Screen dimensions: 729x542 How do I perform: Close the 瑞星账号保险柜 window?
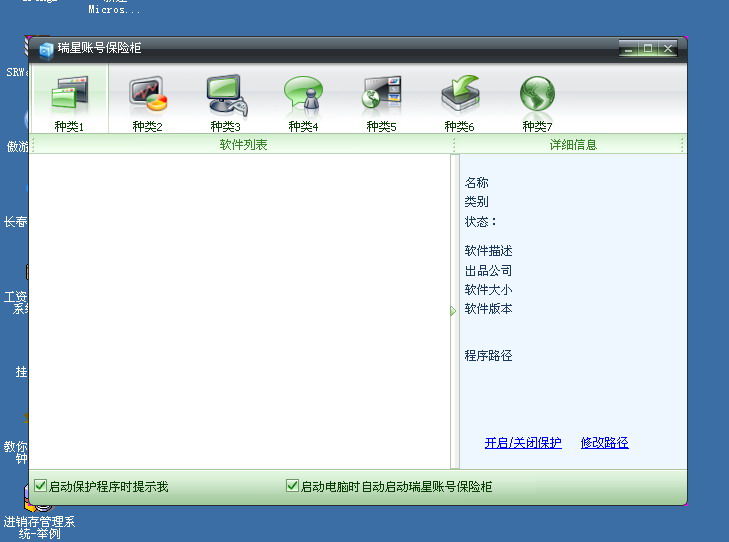(668, 48)
